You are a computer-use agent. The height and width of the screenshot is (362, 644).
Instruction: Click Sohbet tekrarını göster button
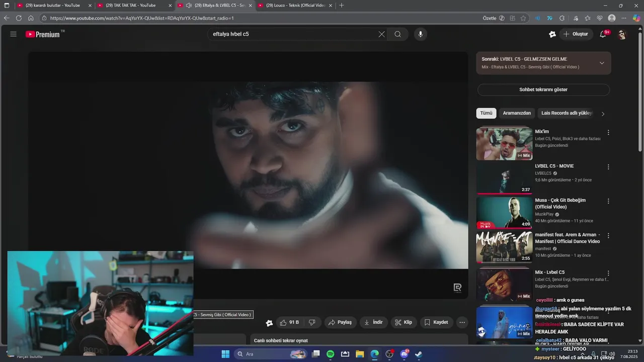[543, 89]
